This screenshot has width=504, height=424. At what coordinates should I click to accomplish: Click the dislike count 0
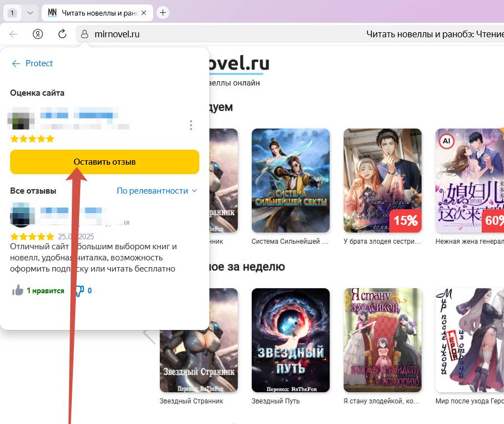pos(90,290)
